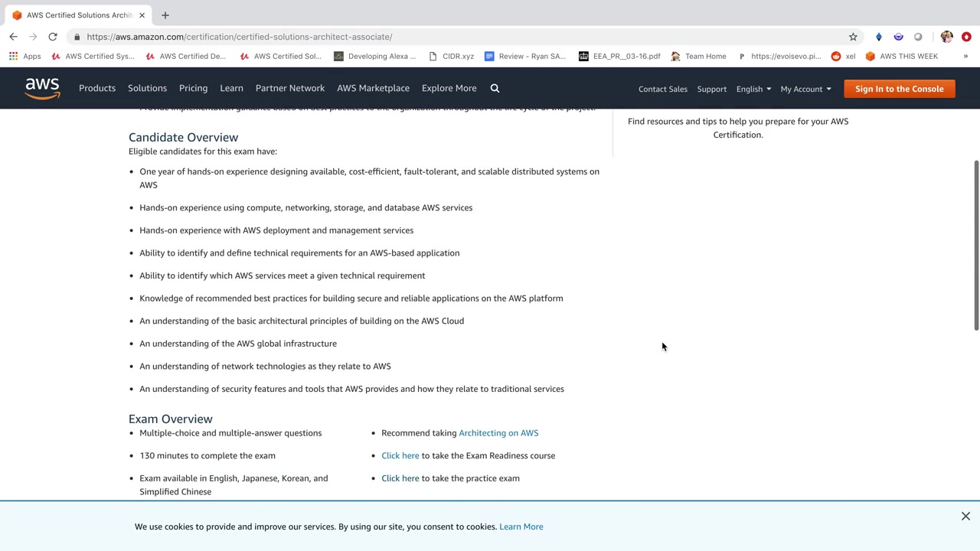Click the address bar URL field
The image size is (980, 551).
pyautogui.click(x=459, y=37)
